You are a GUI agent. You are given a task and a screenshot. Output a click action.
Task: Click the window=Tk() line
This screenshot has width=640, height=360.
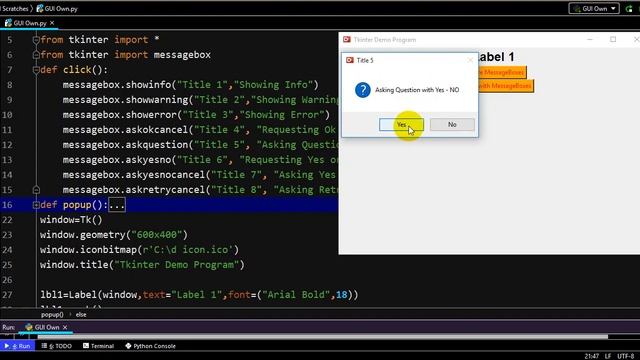pos(71,220)
